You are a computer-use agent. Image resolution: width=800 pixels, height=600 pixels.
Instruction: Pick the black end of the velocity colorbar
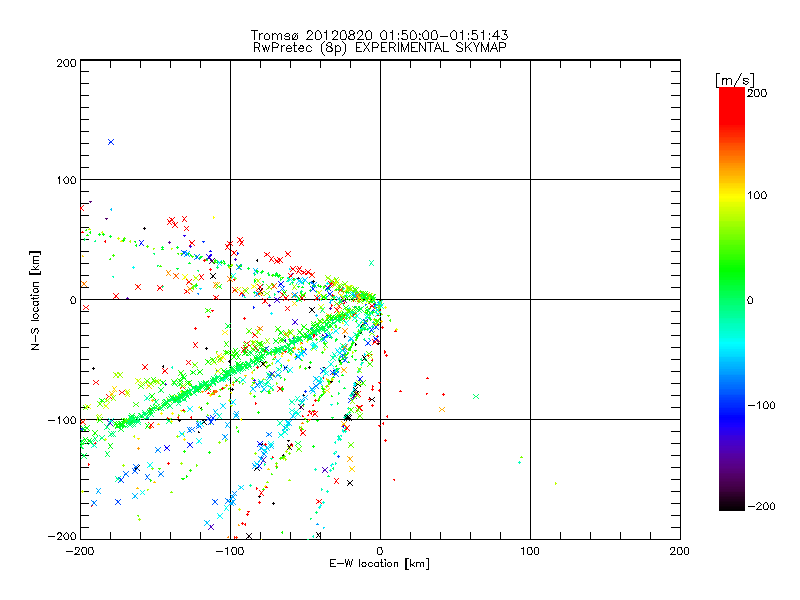point(732,503)
